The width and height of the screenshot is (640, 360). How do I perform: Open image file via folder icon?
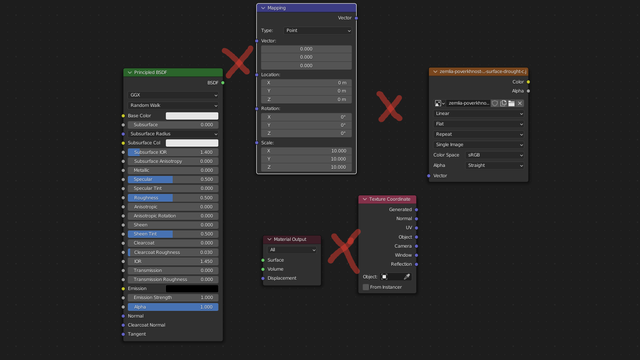(511, 103)
